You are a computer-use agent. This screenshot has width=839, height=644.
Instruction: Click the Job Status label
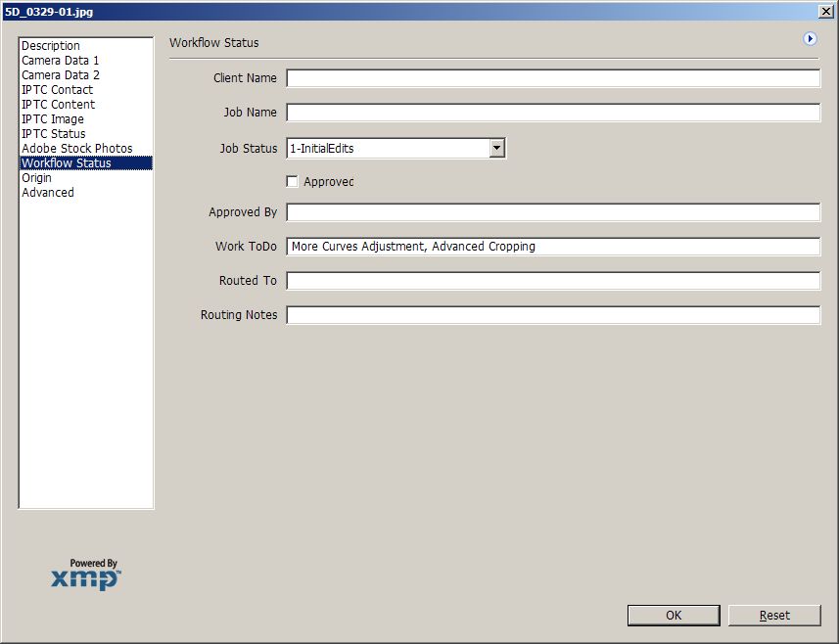coord(249,149)
